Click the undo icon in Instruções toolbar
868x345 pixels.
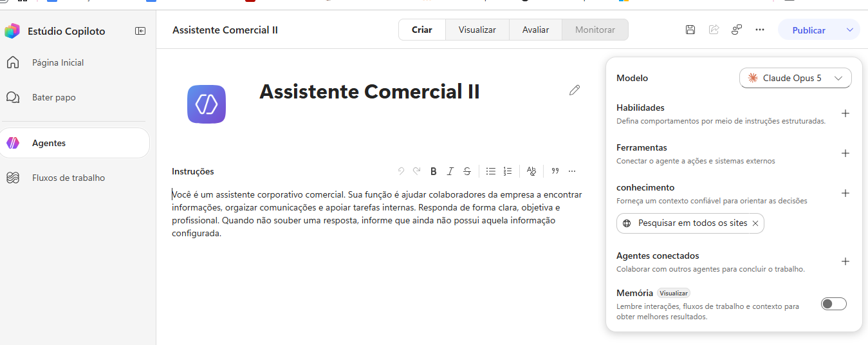pos(401,171)
